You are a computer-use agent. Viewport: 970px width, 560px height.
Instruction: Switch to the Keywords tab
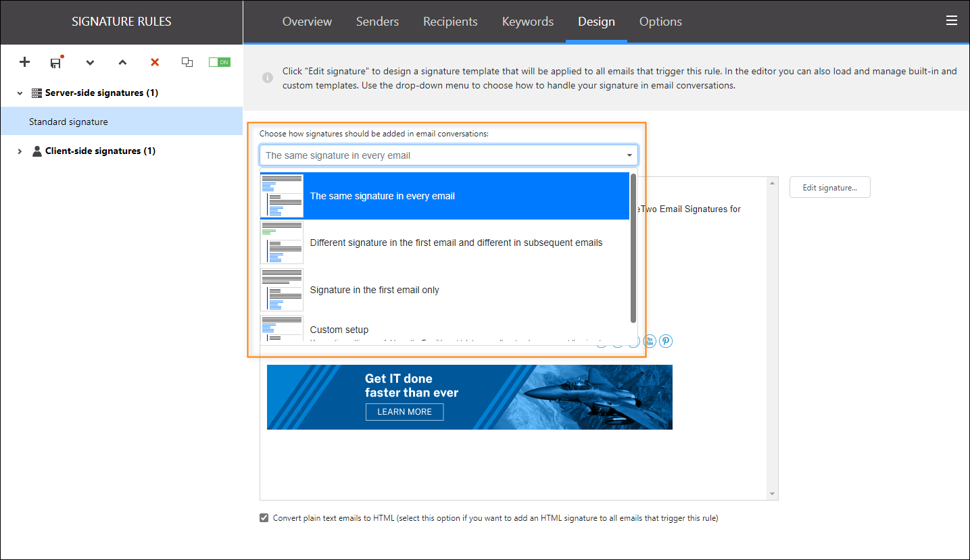point(527,21)
